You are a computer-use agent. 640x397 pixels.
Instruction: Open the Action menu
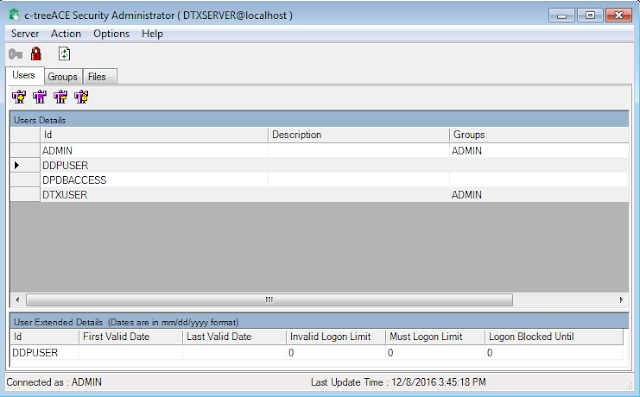click(66, 33)
